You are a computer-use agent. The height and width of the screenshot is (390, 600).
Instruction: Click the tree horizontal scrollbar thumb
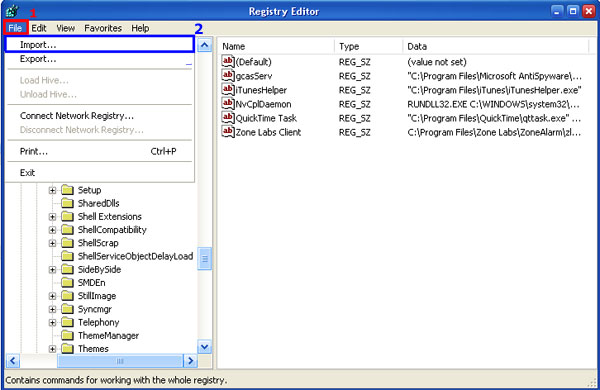pos(120,361)
